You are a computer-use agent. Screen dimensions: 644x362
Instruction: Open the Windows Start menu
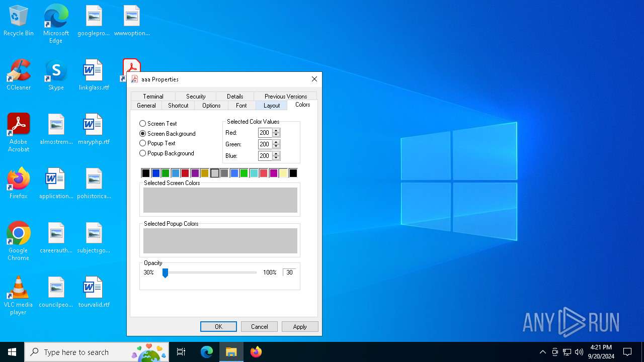[x=12, y=352]
